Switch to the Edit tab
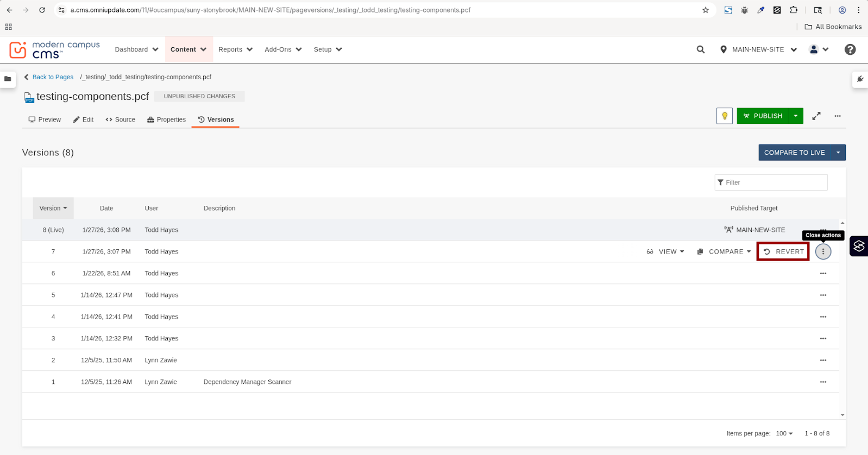 (83, 119)
